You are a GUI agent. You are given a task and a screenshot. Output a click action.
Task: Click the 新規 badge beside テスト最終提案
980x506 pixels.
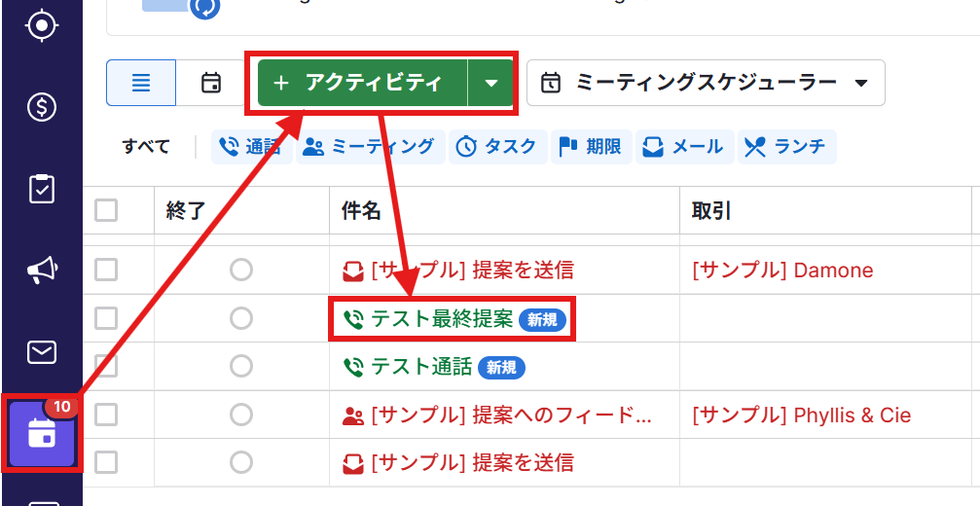point(542,320)
